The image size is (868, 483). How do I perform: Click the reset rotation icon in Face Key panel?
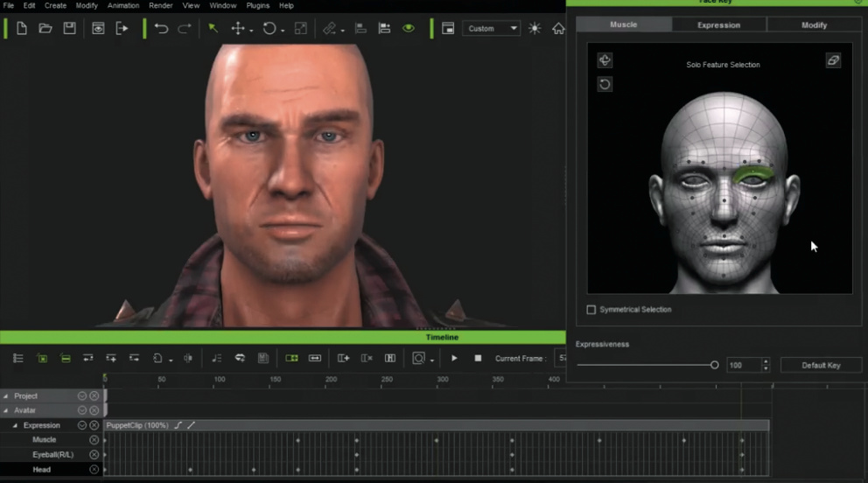[605, 84]
